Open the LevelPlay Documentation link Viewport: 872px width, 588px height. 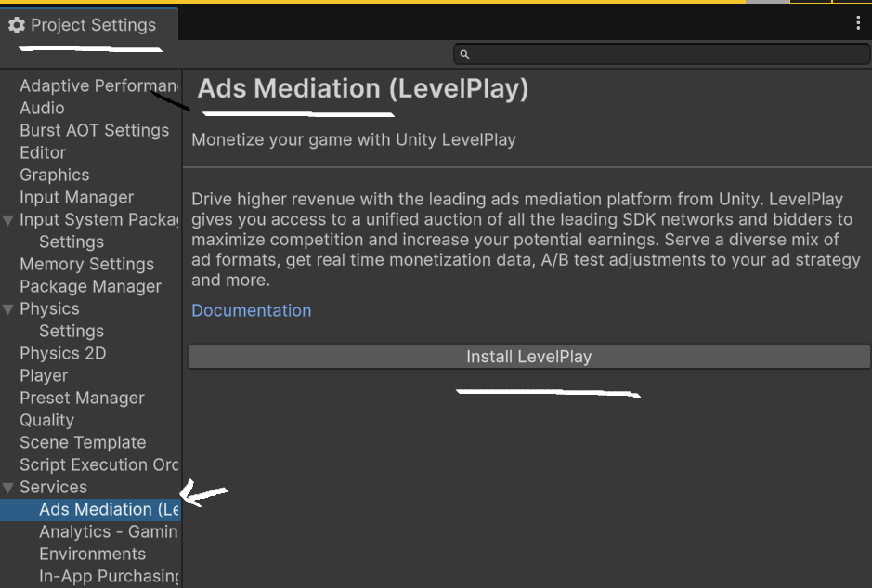[x=252, y=310]
